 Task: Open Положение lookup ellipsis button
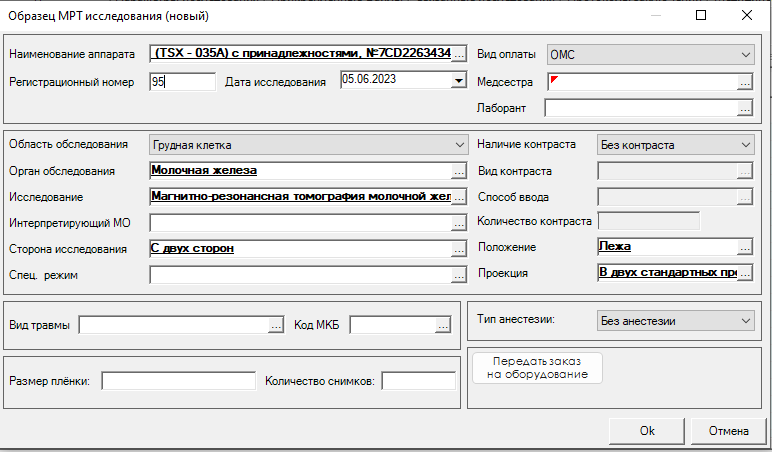pos(744,247)
